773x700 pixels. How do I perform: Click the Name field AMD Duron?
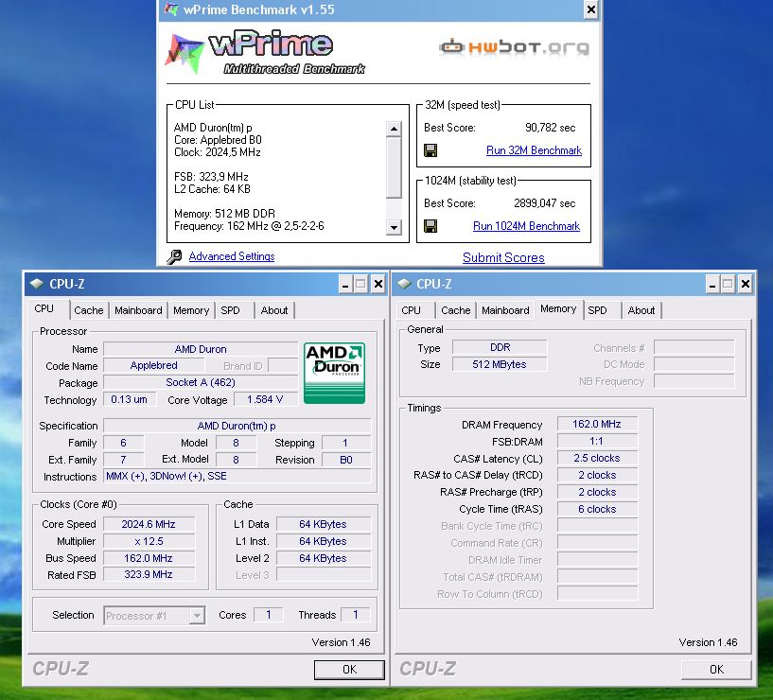[x=201, y=349]
